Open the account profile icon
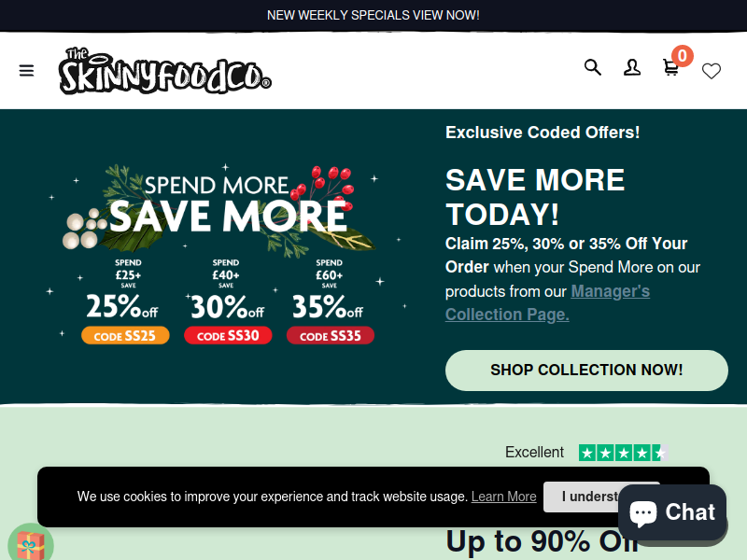The width and height of the screenshot is (747, 560). pyautogui.click(x=632, y=67)
